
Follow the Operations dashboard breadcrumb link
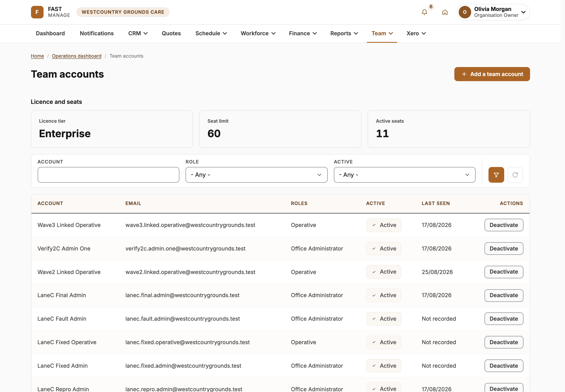(77, 56)
